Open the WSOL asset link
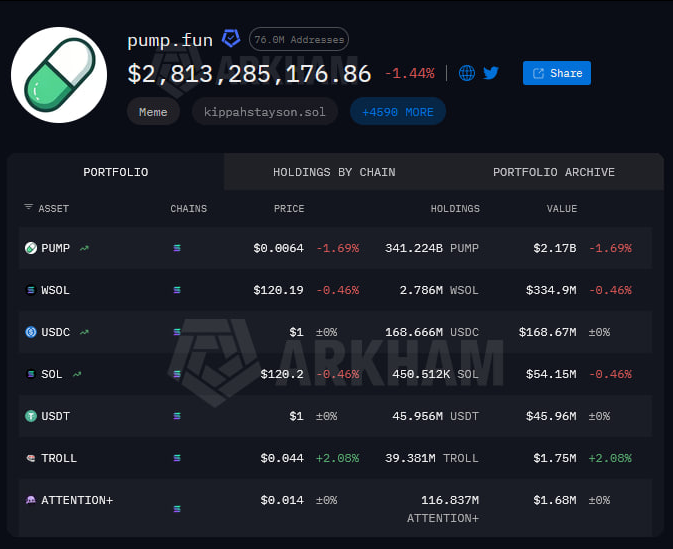 [55, 290]
